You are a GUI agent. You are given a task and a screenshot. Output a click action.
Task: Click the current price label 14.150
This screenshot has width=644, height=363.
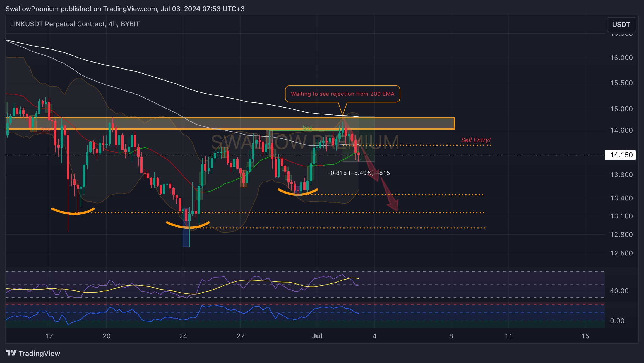point(621,155)
